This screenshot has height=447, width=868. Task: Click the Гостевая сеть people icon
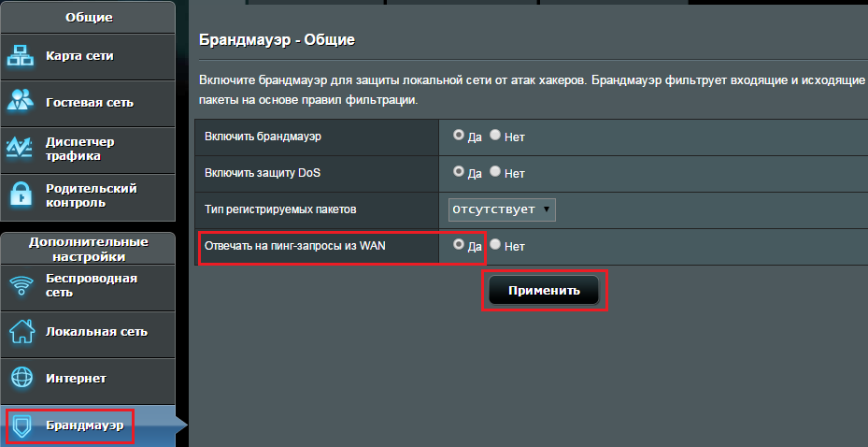[x=21, y=103]
